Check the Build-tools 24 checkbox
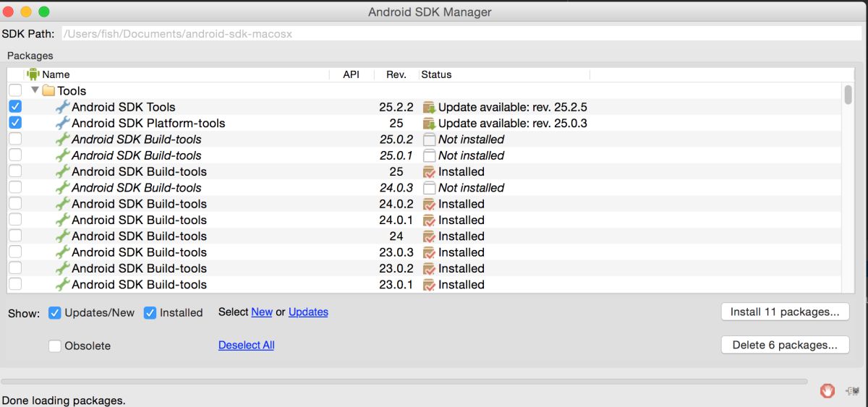 click(x=15, y=236)
